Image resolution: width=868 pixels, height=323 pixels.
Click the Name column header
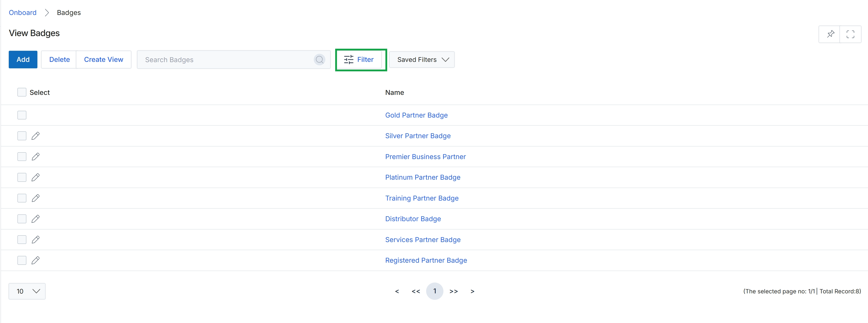tap(394, 92)
